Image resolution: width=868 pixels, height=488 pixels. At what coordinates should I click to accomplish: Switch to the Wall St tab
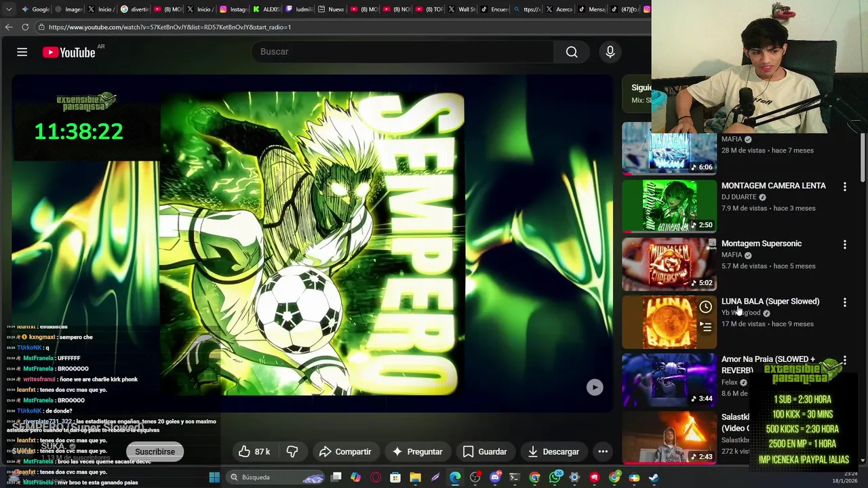tap(462, 9)
